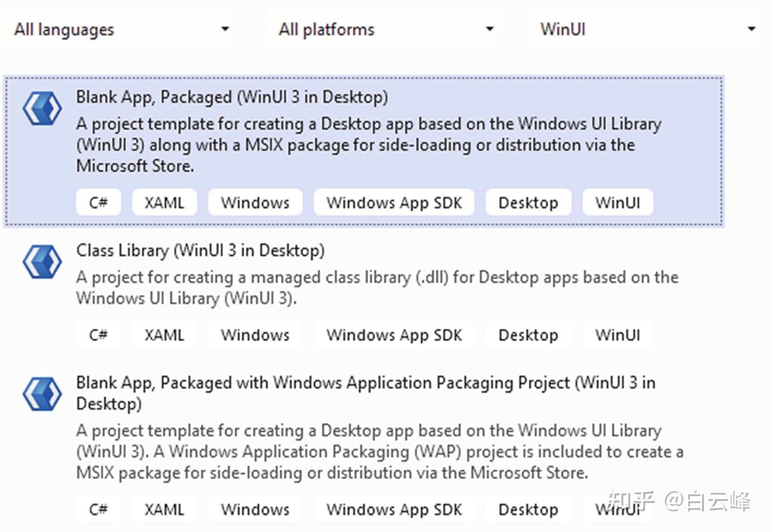This screenshot has width=770, height=532.
Task: Click the Blank App, Packaged template icon
Action: pos(42,108)
